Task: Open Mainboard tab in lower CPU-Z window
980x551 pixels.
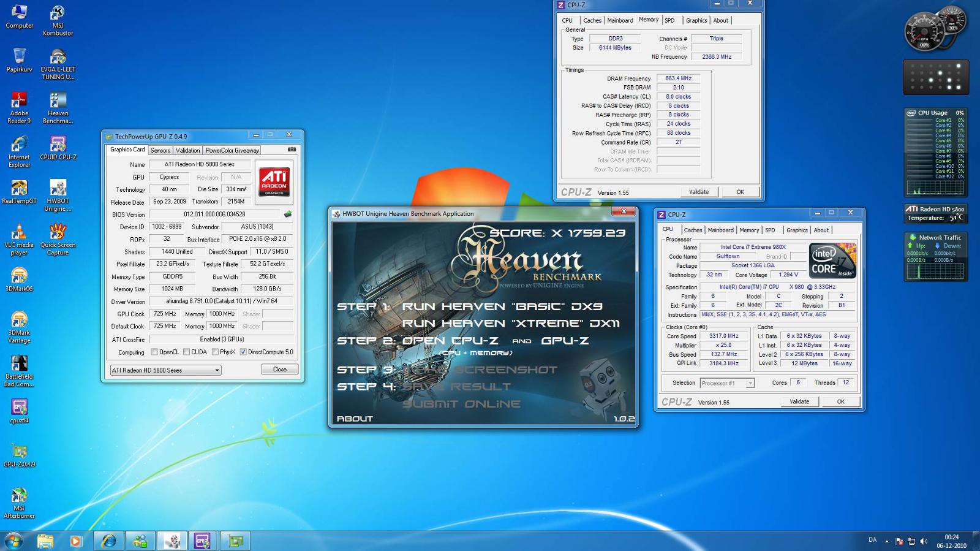Action: pos(720,230)
